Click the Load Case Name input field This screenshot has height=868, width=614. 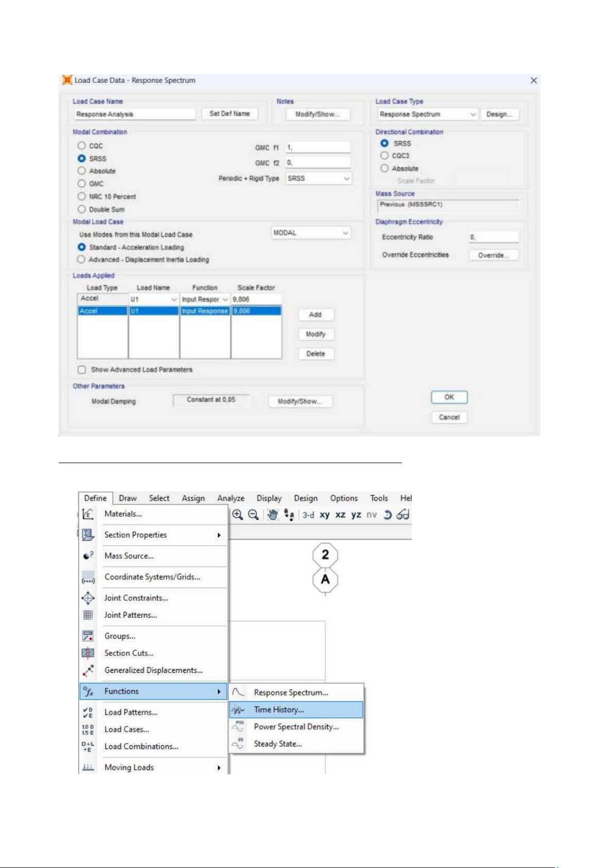point(135,114)
